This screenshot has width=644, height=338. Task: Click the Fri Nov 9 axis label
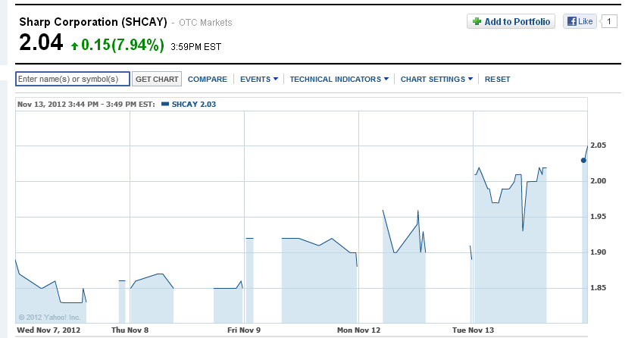click(x=244, y=330)
